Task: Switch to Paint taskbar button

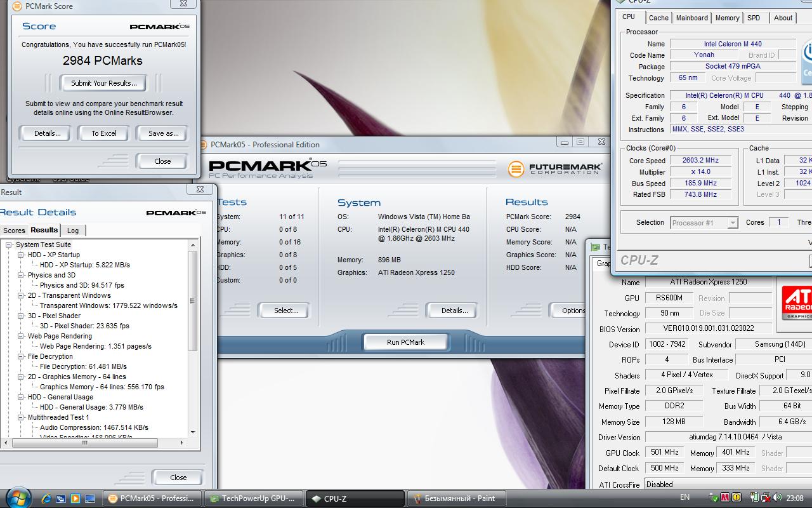Action: [457, 498]
